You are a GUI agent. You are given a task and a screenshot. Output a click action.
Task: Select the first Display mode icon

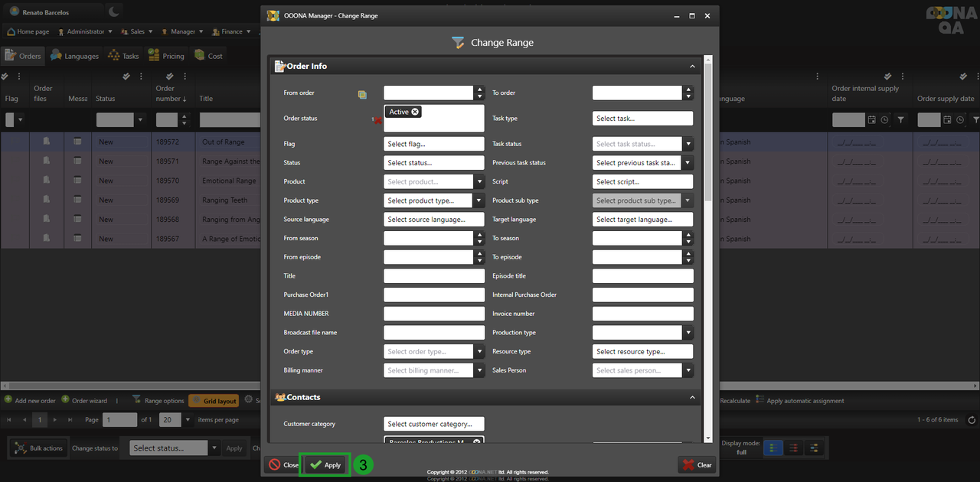774,448
